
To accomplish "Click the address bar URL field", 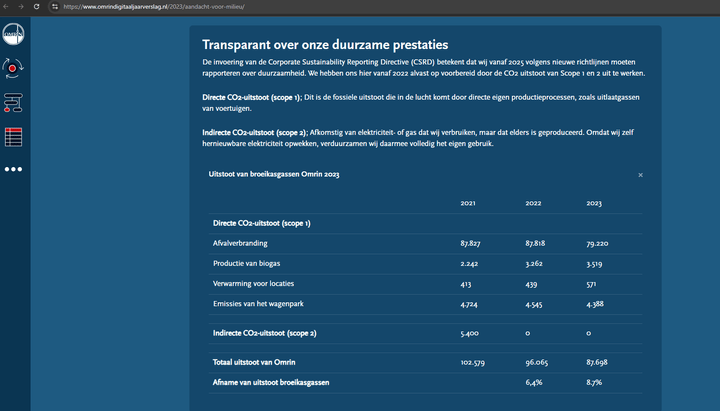I will (154, 6).
